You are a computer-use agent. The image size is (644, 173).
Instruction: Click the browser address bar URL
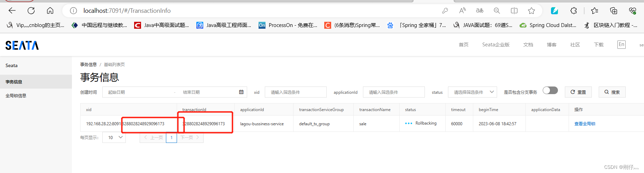pos(127,11)
